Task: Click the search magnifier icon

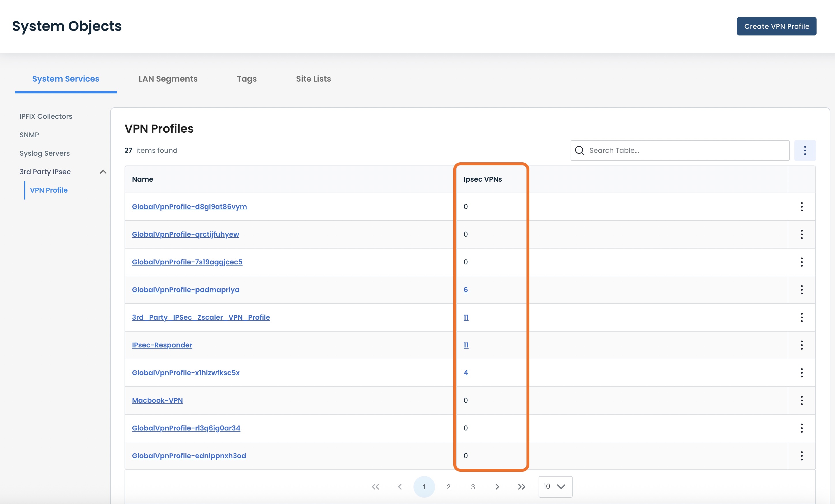Action: [580, 151]
